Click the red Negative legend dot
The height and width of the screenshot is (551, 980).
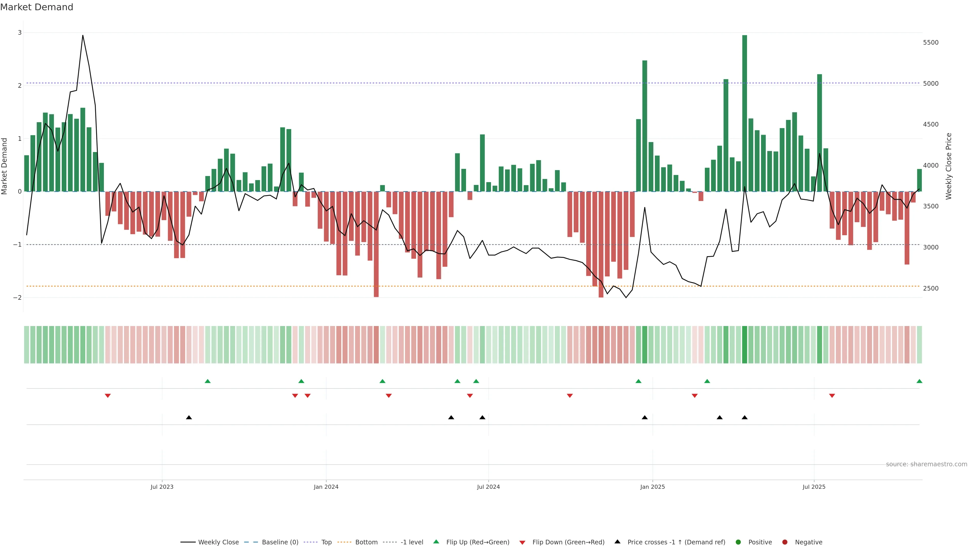point(785,542)
